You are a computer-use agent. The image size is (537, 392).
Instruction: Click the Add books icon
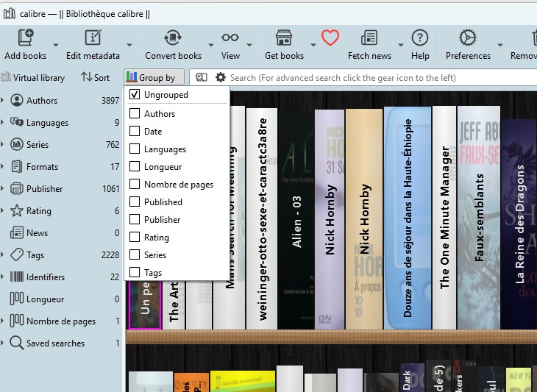click(x=26, y=38)
